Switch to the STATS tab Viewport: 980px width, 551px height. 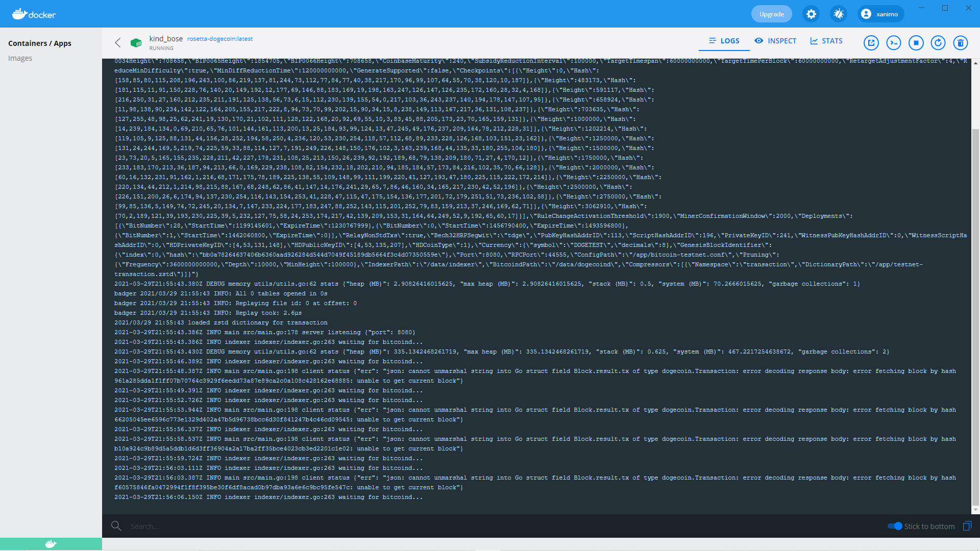click(x=826, y=41)
